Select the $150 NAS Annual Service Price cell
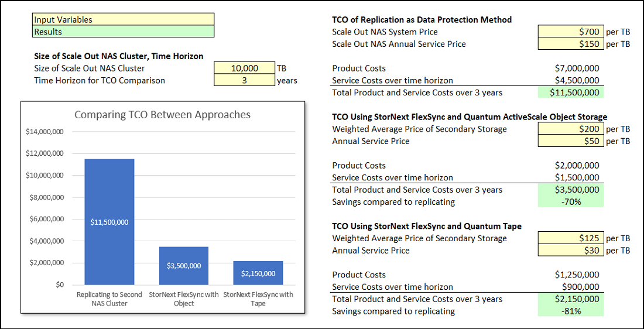This screenshot has width=644, height=329. pos(570,44)
